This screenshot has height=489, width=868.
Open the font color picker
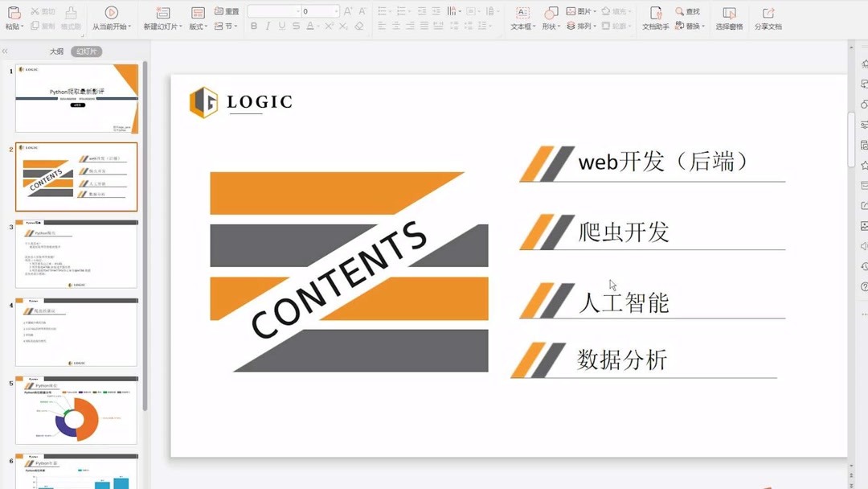[x=312, y=27]
